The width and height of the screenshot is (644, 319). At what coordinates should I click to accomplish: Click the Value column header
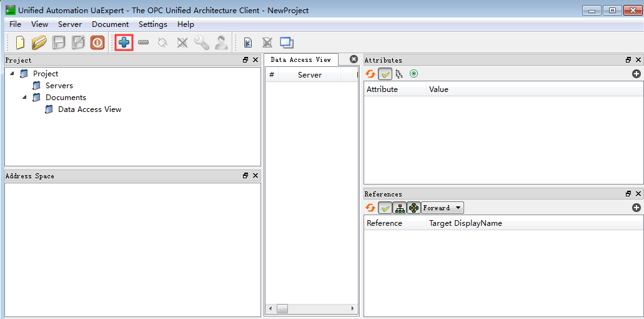pos(535,89)
